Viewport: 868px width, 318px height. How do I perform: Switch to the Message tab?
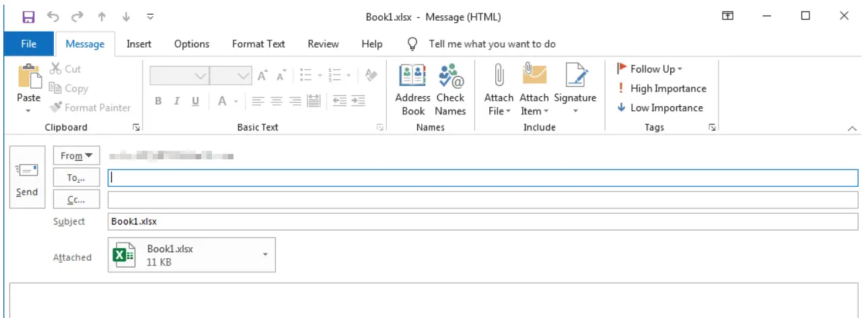[x=85, y=44]
